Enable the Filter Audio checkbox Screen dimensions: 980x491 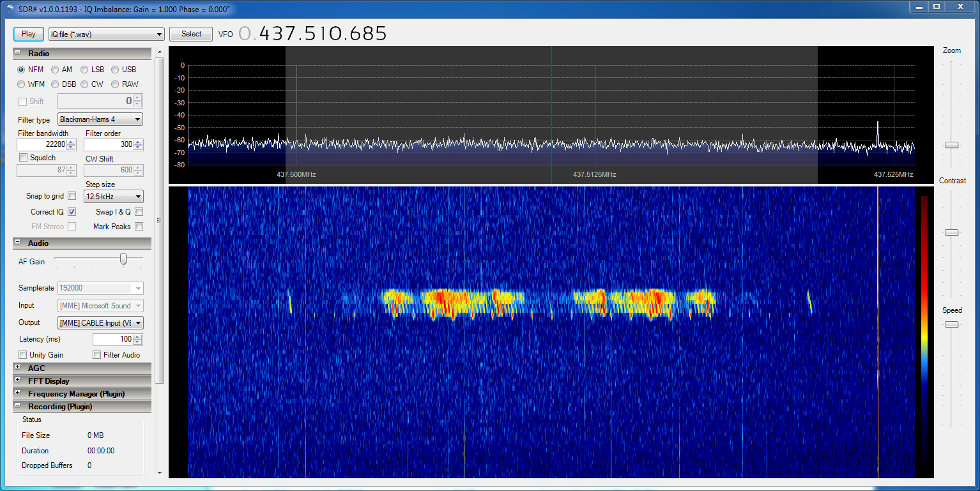[x=96, y=355]
